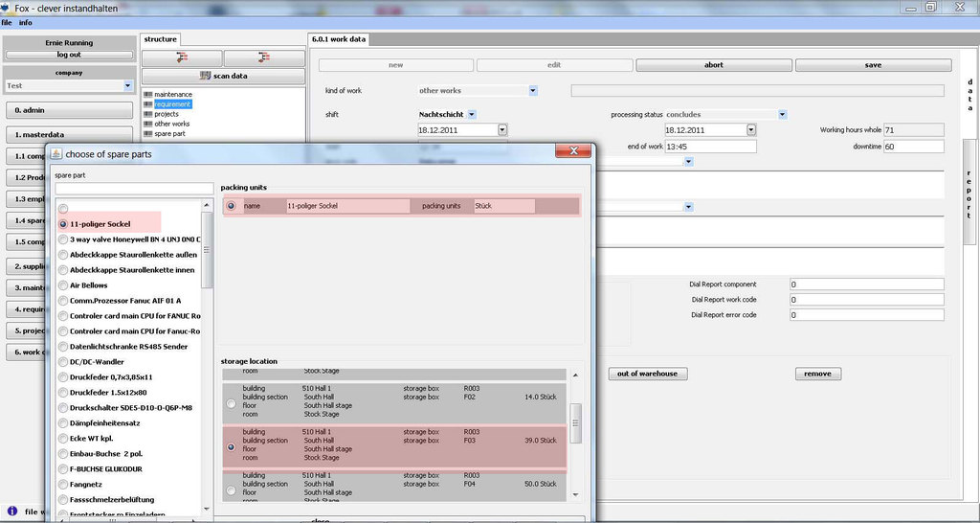The image size is (980, 523).
Task: Select the spare part structure entry
Action: click(x=169, y=133)
